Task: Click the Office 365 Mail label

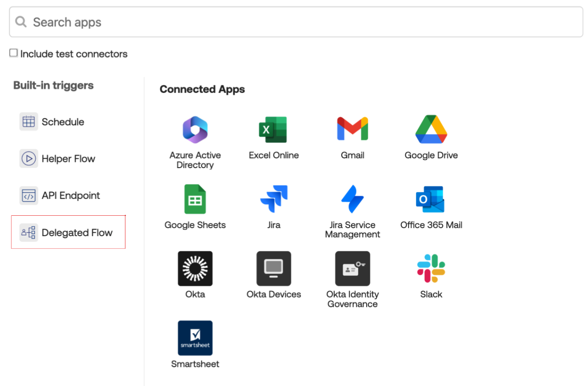Action: [x=431, y=225]
